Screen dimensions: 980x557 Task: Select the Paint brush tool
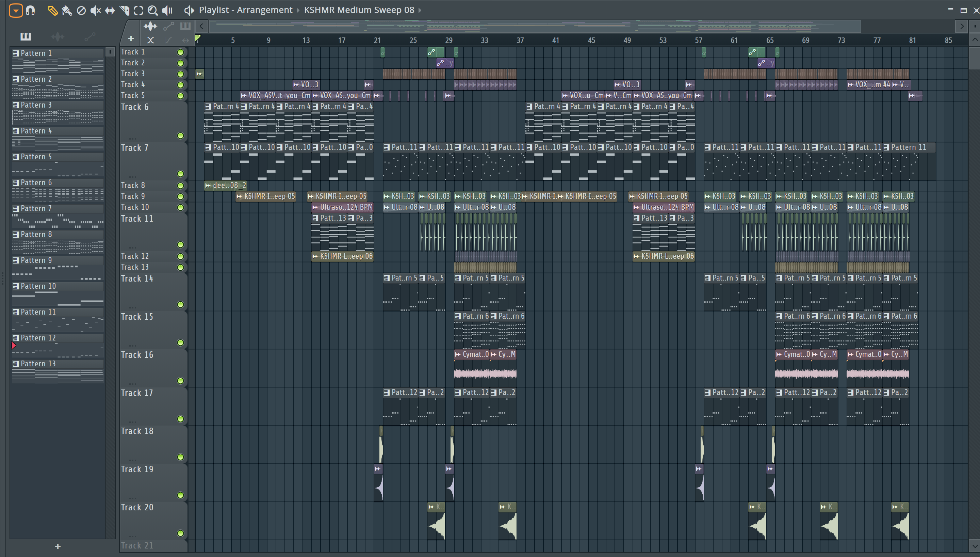pos(67,10)
